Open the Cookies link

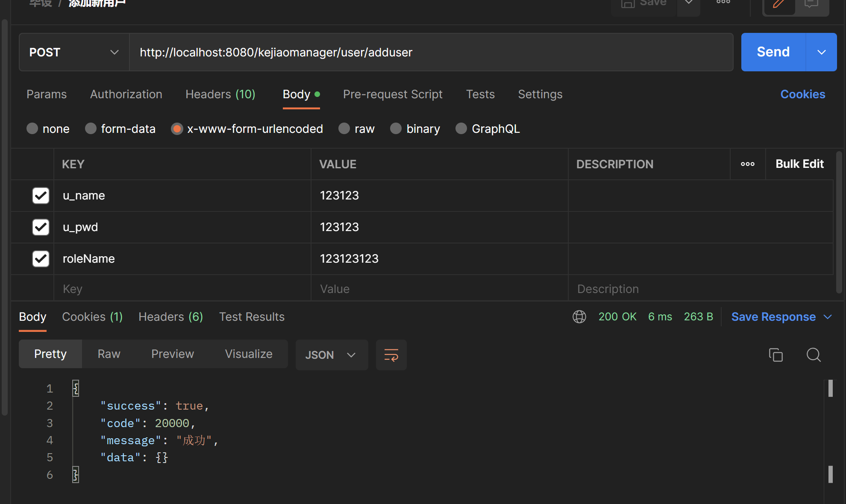tap(803, 94)
